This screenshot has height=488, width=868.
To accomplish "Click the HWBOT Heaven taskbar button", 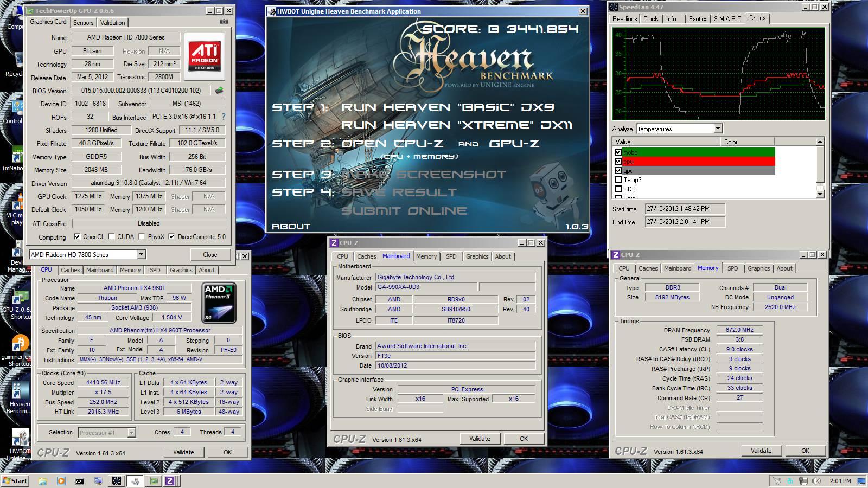I will (x=135, y=481).
